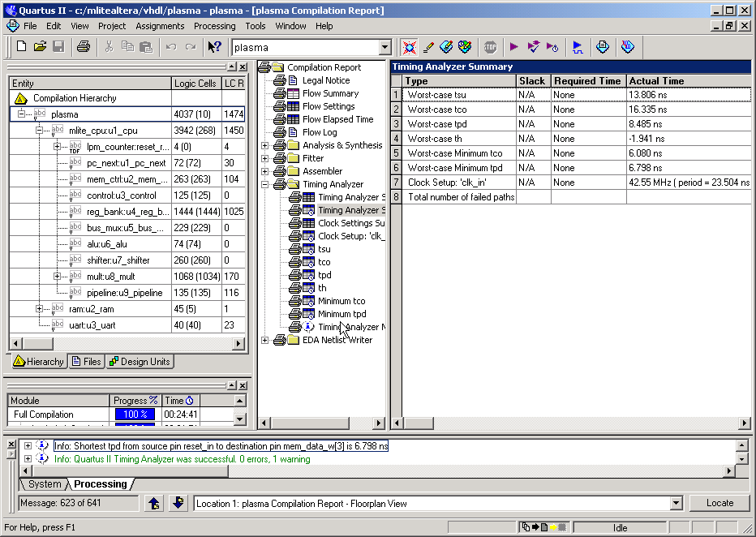Open the Tools menu

click(255, 26)
